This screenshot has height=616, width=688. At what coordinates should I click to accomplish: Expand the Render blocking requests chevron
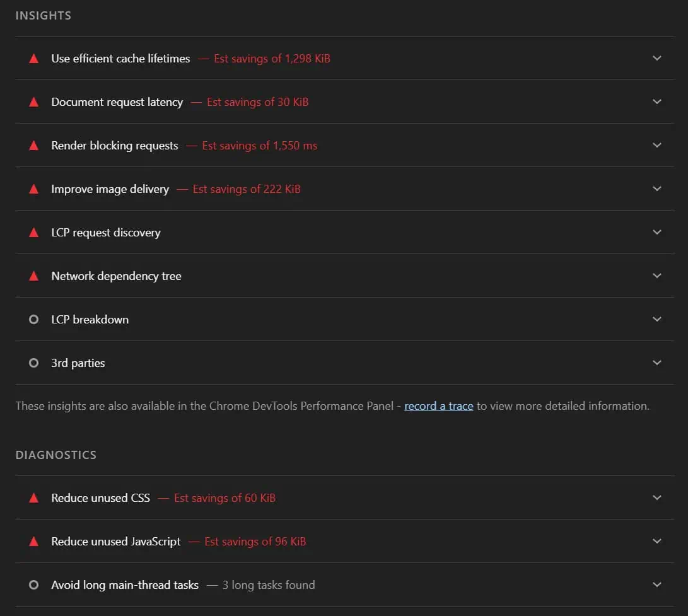[x=657, y=145]
